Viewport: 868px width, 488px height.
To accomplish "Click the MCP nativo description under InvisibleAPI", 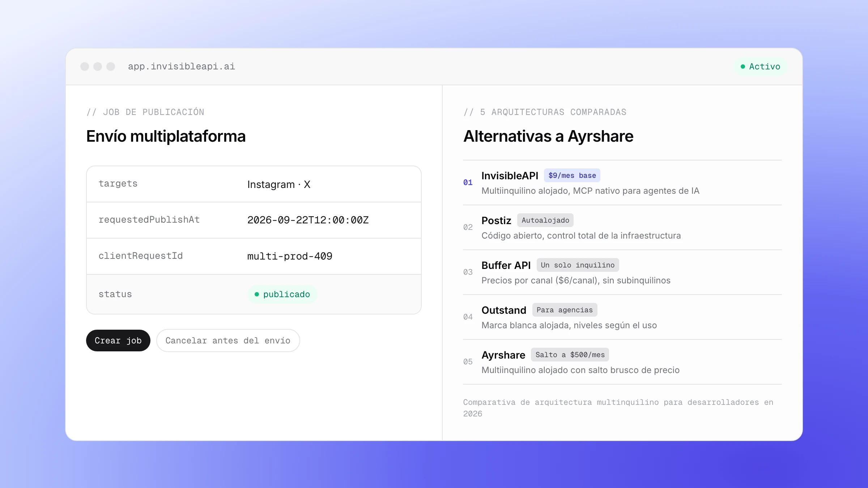I will (x=590, y=191).
